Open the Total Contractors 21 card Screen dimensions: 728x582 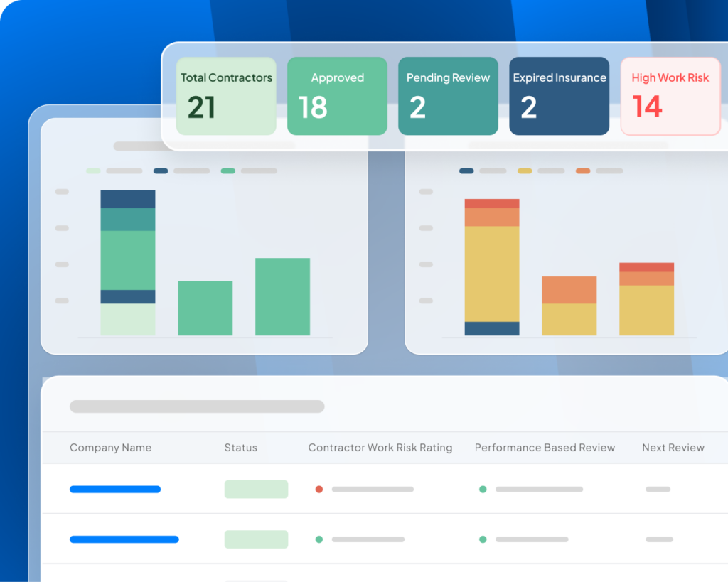point(226,96)
